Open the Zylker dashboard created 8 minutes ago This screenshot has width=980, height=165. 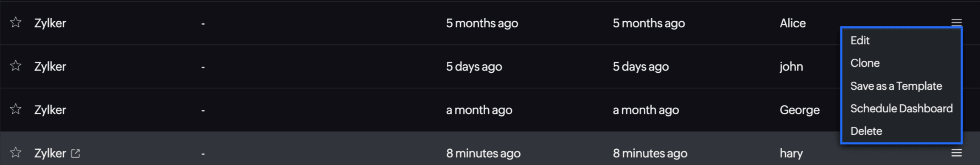(50, 153)
